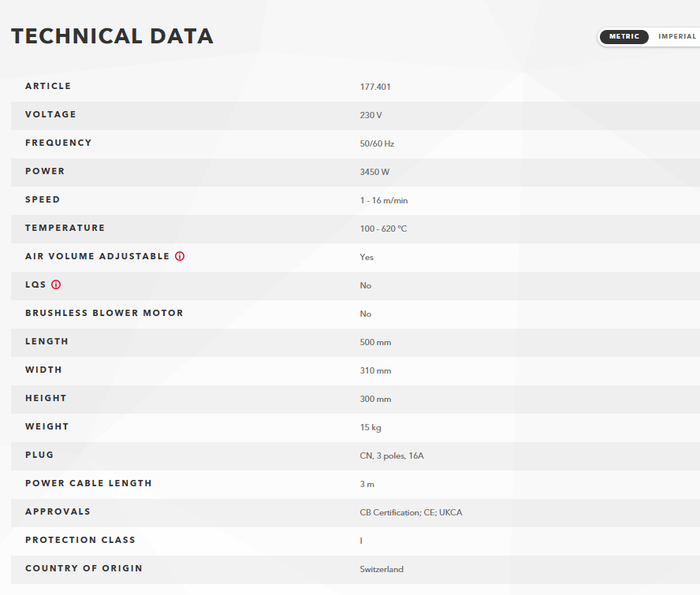Image resolution: width=700 pixels, height=595 pixels.
Task: Click info icon beside Air Volume Adjustable
Action: tap(180, 256)
